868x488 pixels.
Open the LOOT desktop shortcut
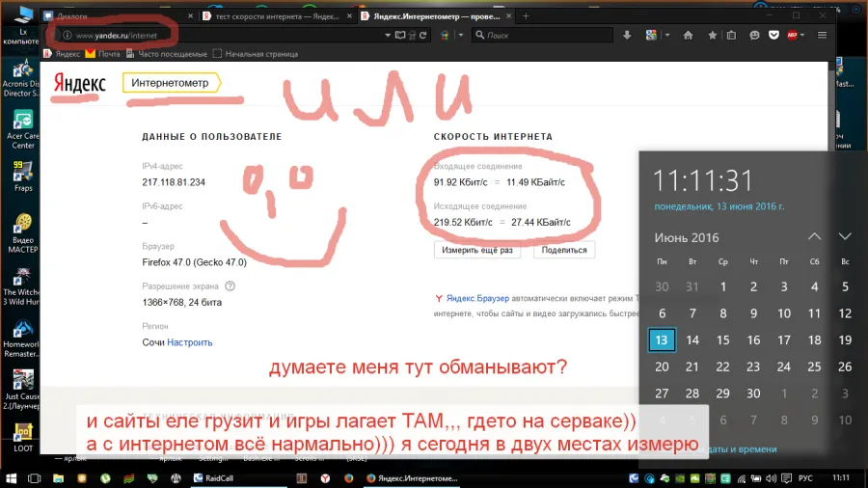[x=23, y=438]
